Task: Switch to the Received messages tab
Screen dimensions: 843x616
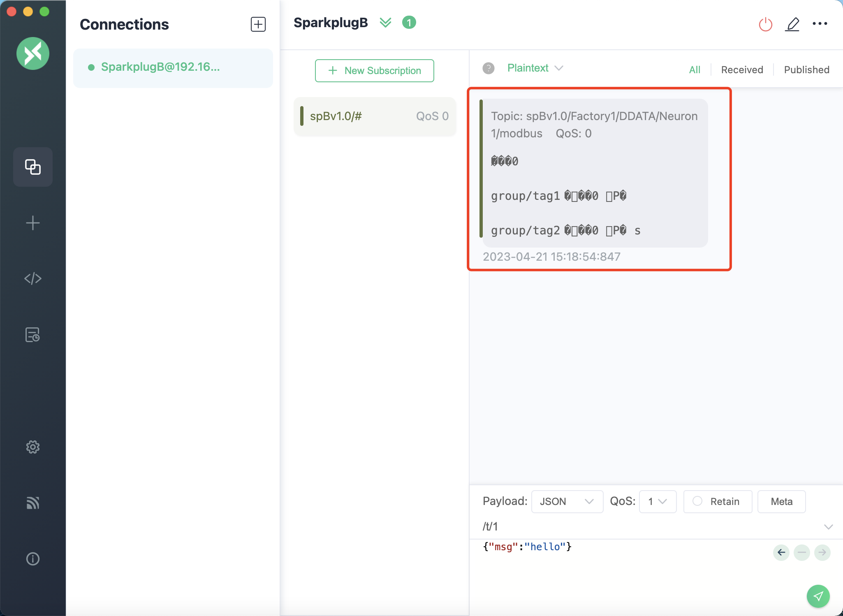Action: (741, 69)
